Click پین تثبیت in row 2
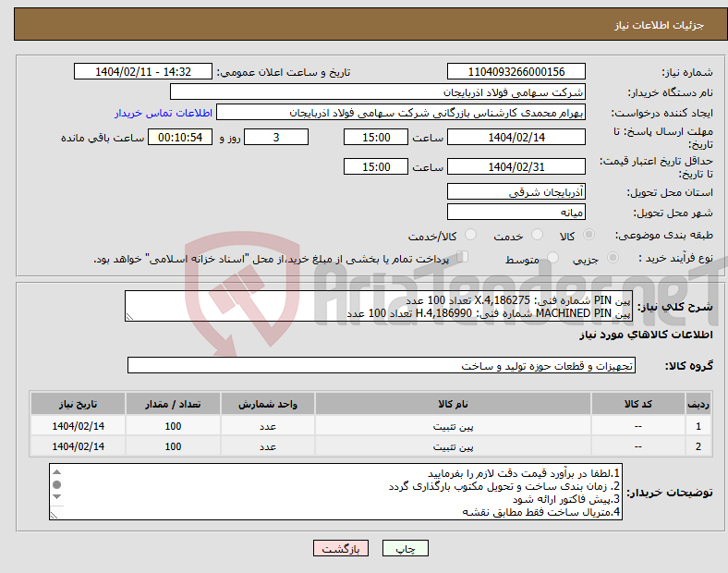This screenshot has height=573, width=728. click(x=453, y=446)
